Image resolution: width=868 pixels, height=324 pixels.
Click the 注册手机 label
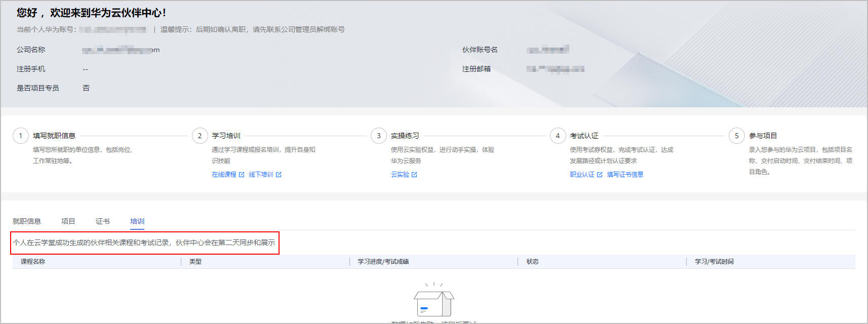31,69
